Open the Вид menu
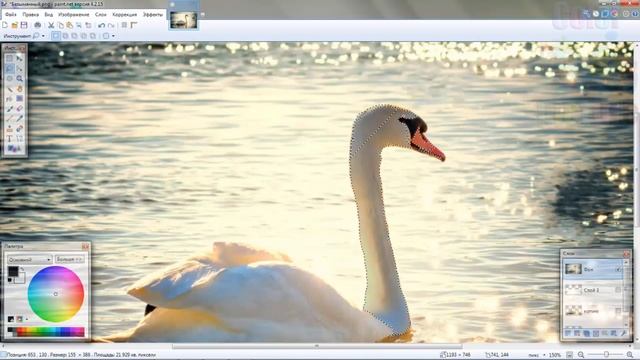The height and width of the screenshot is (360, 640). click(49, 14)
